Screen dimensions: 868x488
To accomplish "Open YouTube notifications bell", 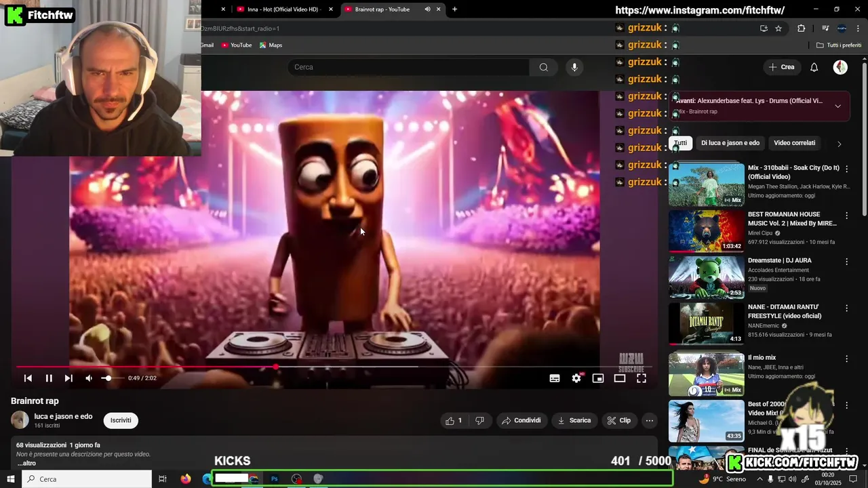I will coord(814,67).
